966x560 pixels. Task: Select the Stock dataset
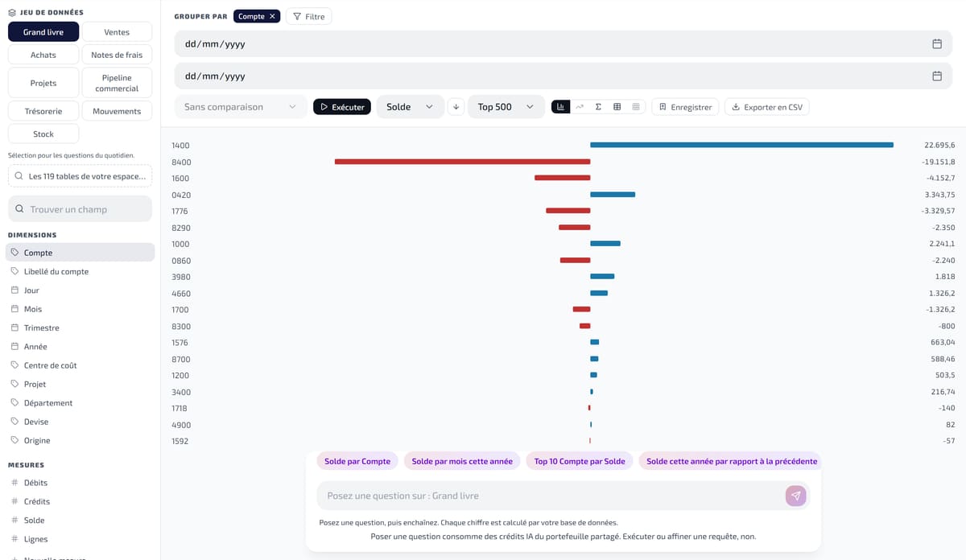click(43, 134)
